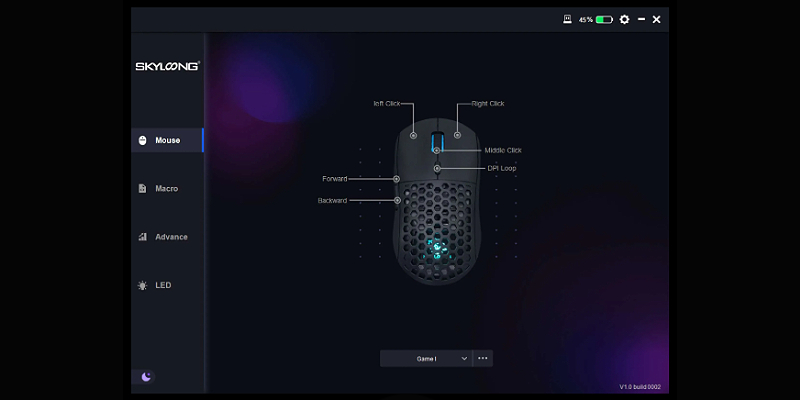Click the LED light icon in sidebar
The image size is (800, 400).
pyautogui.click(x=142, y=285)
